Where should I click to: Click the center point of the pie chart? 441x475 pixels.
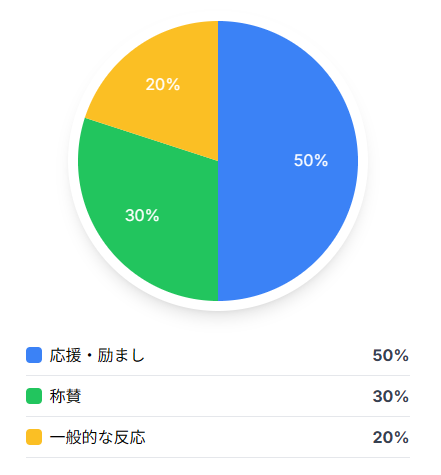pyautogui.click(x=218, y=161)
